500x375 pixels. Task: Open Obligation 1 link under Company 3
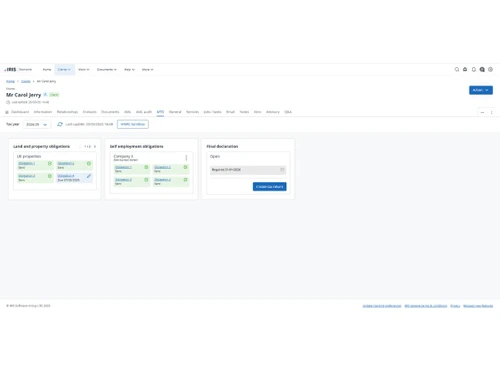pyautogui.click(x=123, y=167)
